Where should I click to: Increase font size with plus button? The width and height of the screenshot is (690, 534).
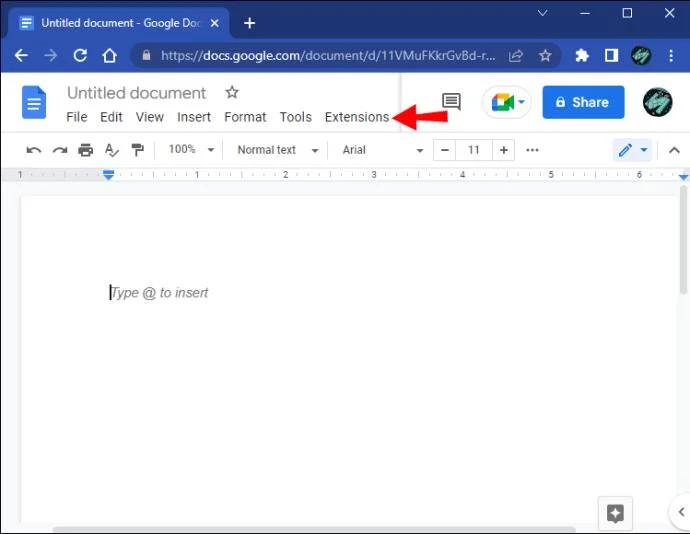tap(503, 150)
